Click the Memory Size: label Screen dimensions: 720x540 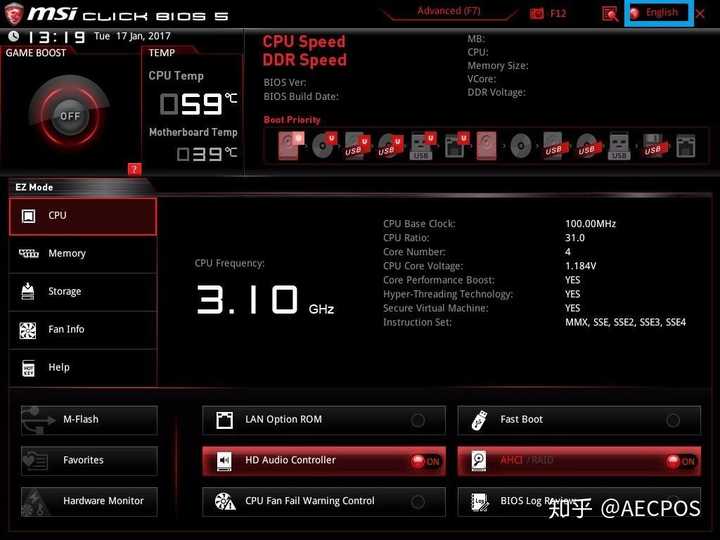[498, 66]
